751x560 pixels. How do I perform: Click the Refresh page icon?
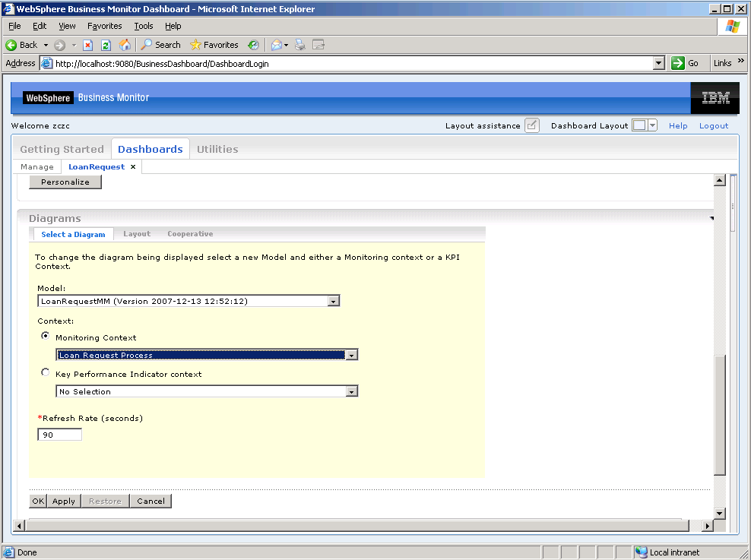[x=106, y=45]
